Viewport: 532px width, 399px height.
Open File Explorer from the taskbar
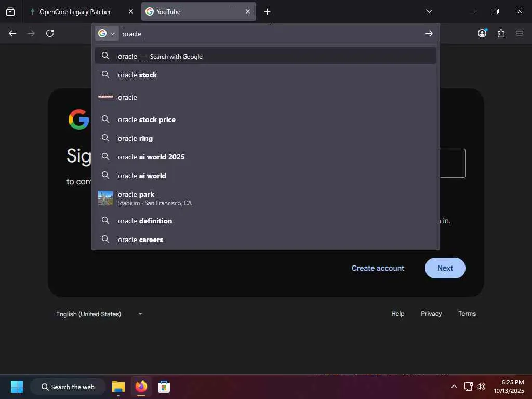[118, 387]
